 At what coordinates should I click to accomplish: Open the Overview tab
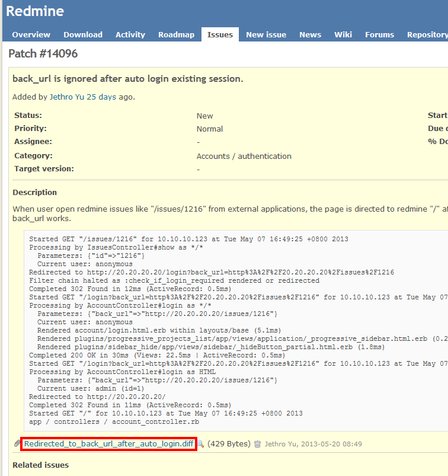(x=31, y=34)
